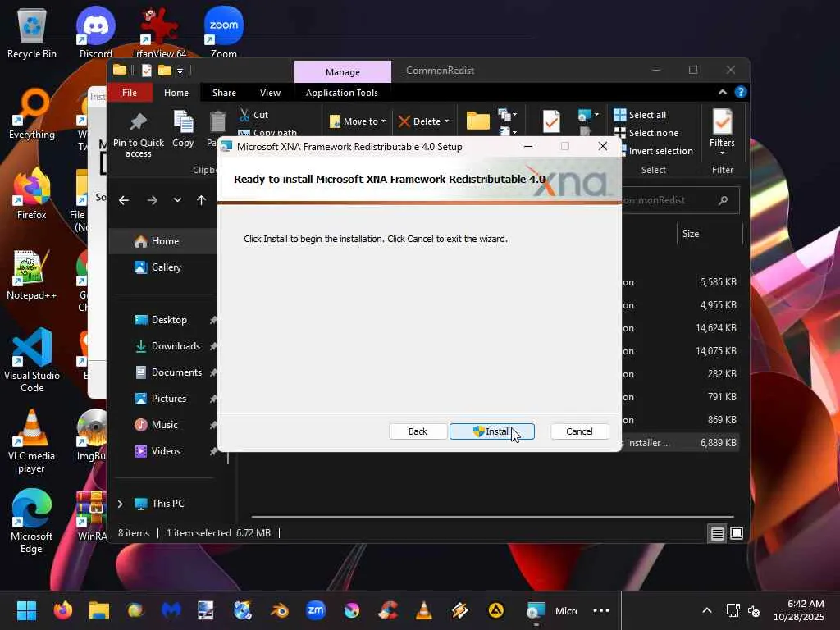Open the quick access toolbar customize dropdown
The width and height of the screenshot is (840, 630).
click(x=180, y=71)
